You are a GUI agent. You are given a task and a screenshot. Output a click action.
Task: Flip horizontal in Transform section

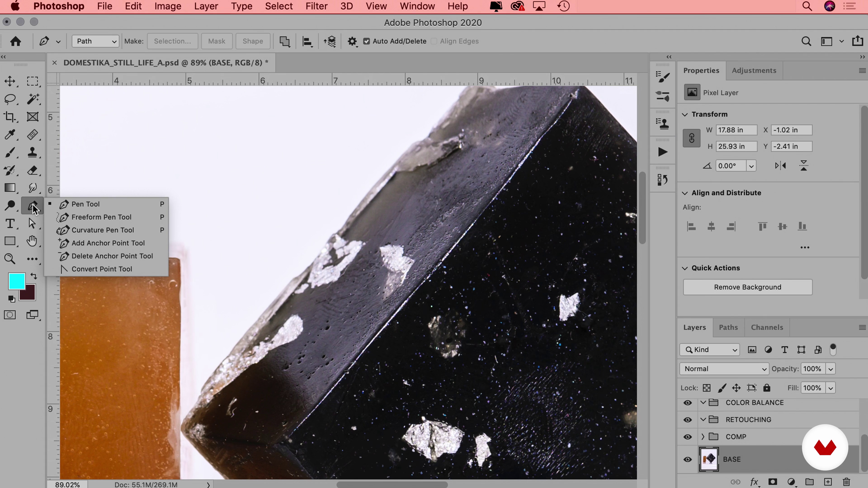coord(780,166)
